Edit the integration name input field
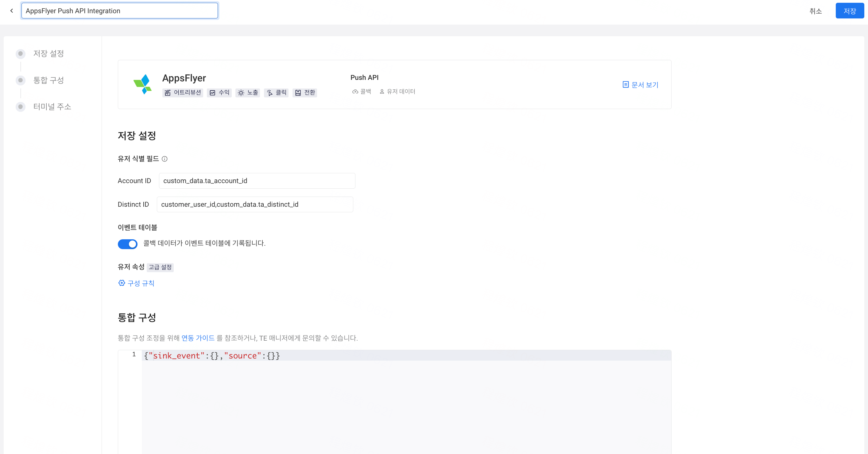Image resolution: width=868 pixels, height=454 pixels. 120,11
